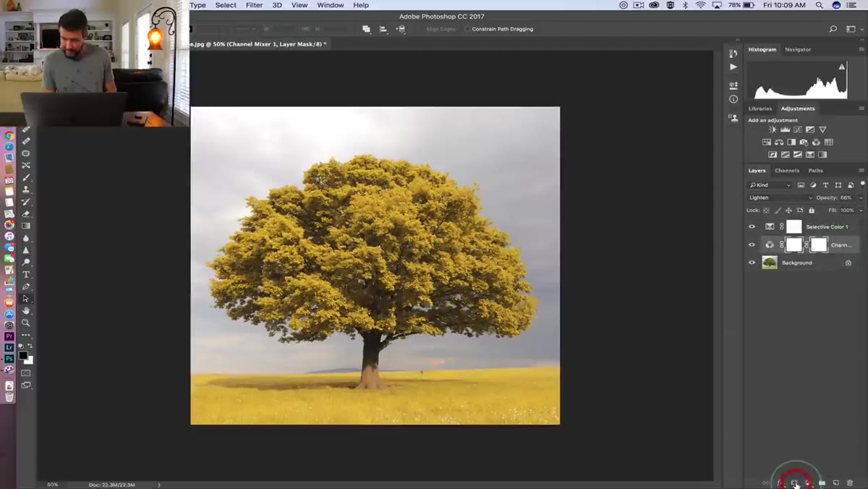Toggle lock position
868x489 pixels.
789,211
